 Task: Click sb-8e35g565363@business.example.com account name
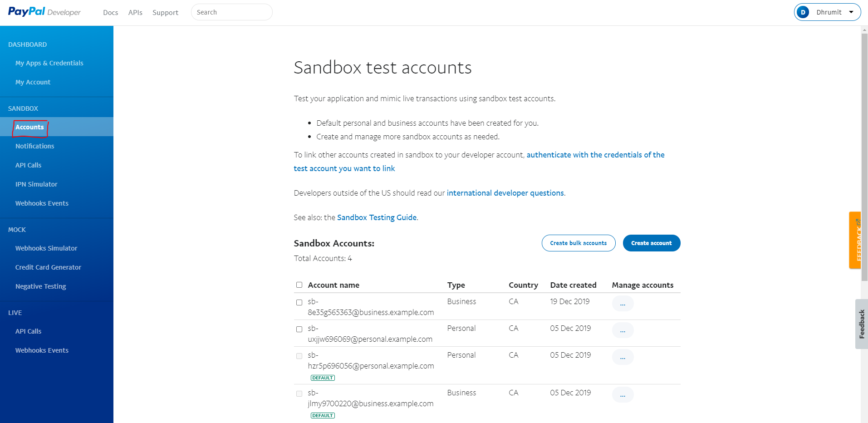point(371,307)
